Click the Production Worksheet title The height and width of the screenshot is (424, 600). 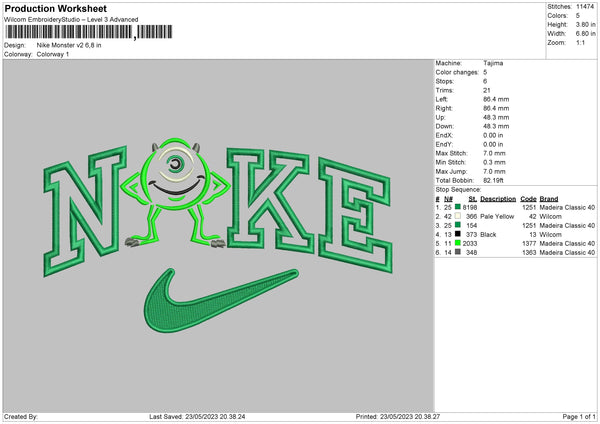tap(55, 8)
